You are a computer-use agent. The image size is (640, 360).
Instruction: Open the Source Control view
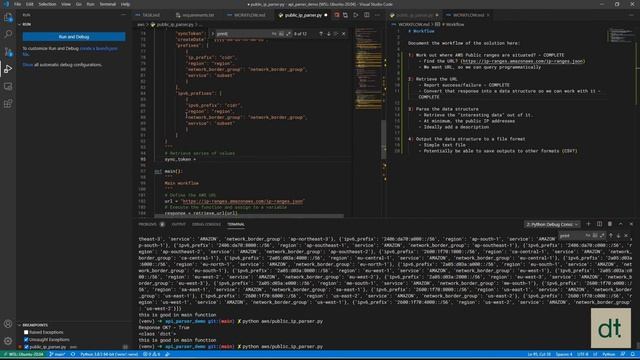pyautogui.click(x=8, y=52)
